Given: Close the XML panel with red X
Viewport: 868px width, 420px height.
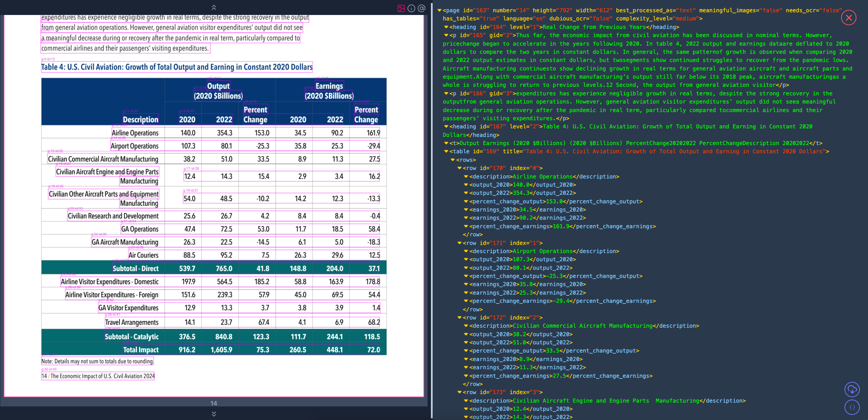Looking at the screenshot, I should click(849, 18).
